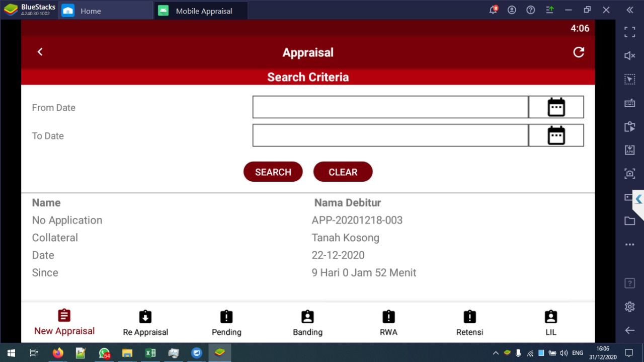
Task: Switch to the Pending tab
Action: [x=226, y=323]
